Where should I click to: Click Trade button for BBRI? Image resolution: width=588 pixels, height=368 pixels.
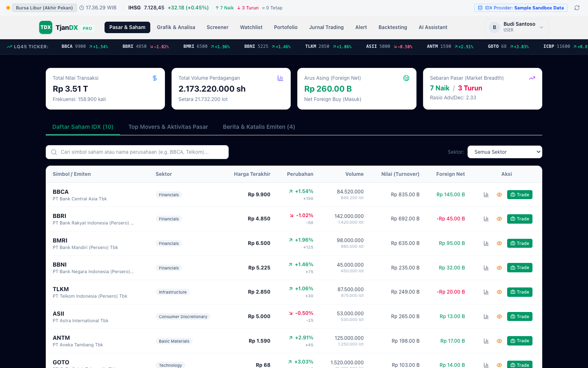click(x=520, y=219)
